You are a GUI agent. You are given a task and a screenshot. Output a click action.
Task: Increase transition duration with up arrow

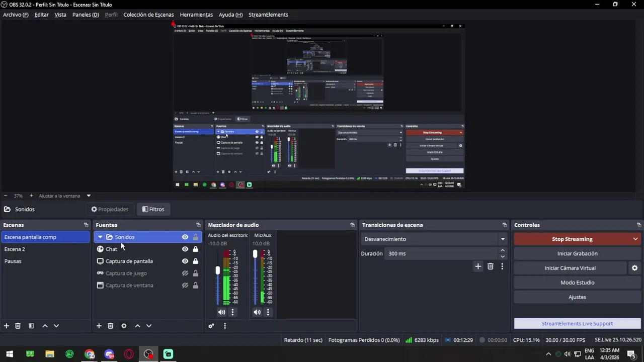pyautogui.click(x=502, y=250)
